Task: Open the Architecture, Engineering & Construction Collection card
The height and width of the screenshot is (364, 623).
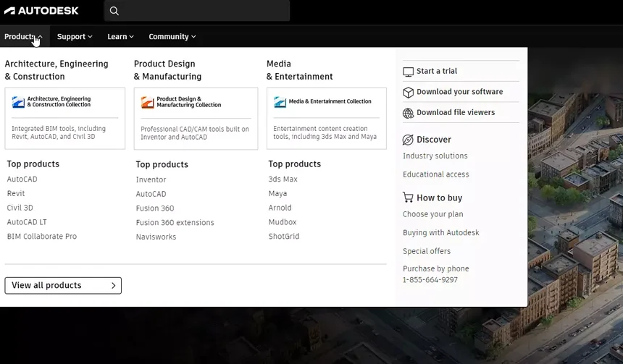Action: click(64, 118)
